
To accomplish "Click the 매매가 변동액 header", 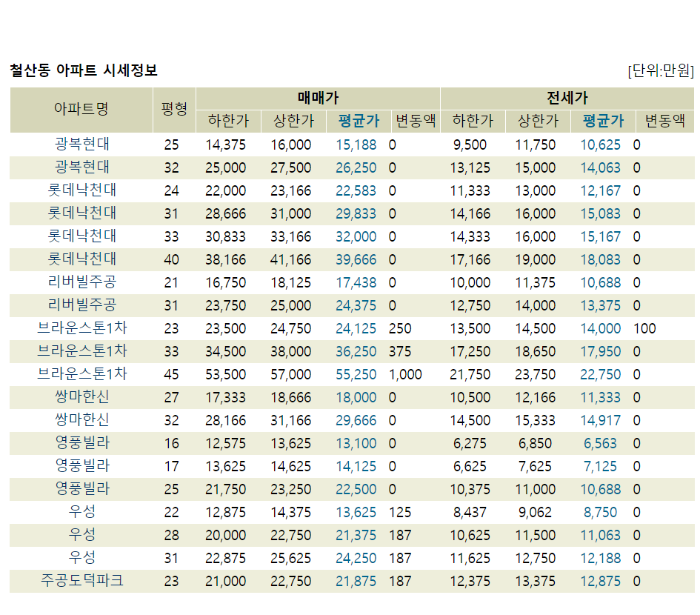I will click(x=416, y=121).
